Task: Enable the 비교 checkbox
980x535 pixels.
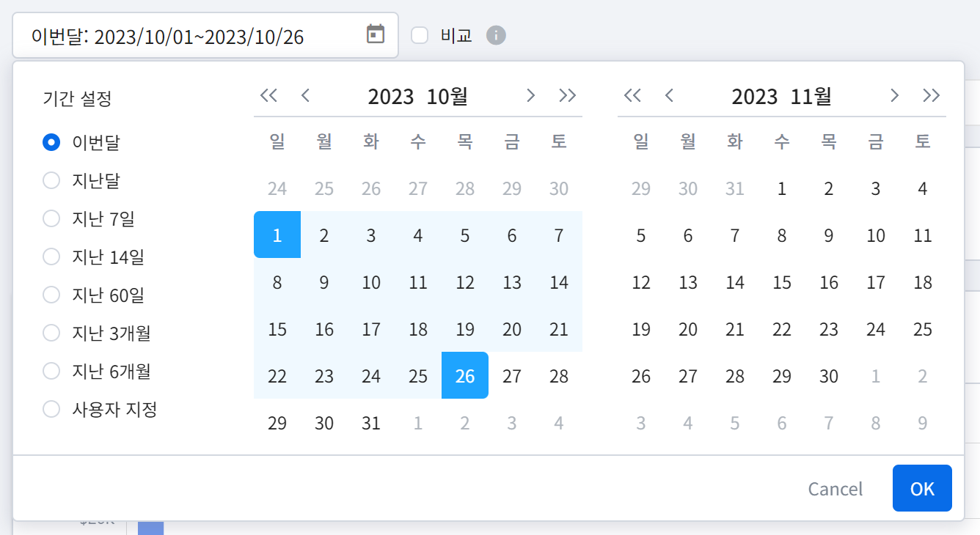Action: pos(420,35)
